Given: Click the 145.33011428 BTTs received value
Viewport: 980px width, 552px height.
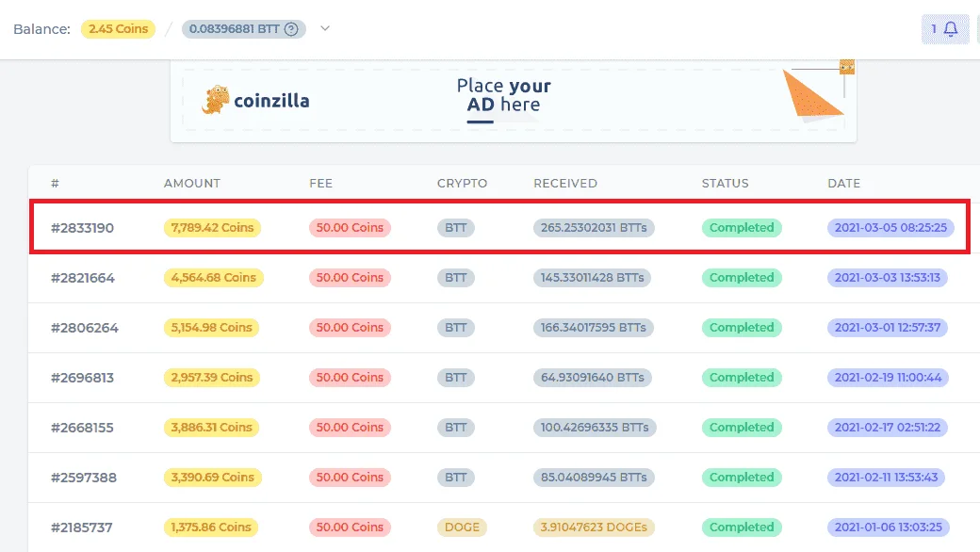Looking at the screenshot, I should click(x=592, y=277).
